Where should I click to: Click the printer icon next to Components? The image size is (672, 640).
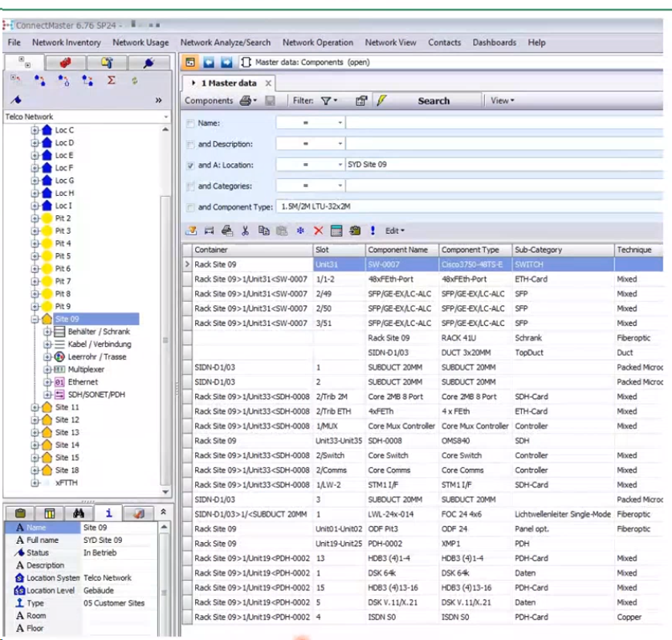pyautogui.click(x=246, y=100)
